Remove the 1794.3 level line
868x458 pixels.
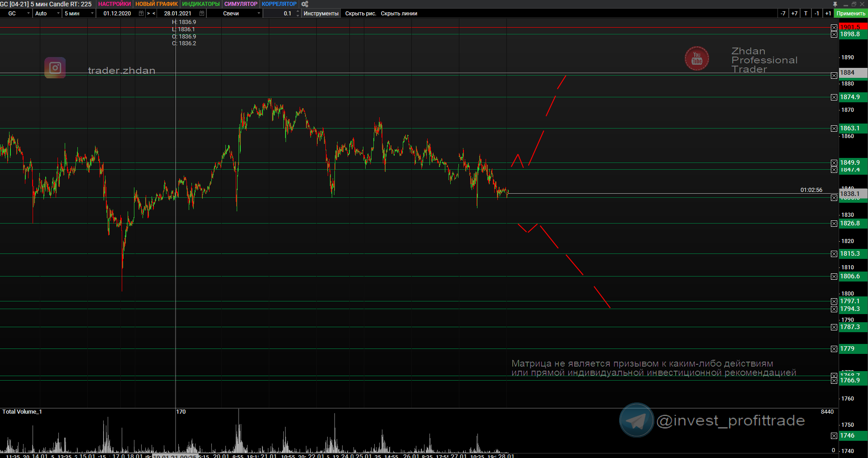[x=834, y=309]
